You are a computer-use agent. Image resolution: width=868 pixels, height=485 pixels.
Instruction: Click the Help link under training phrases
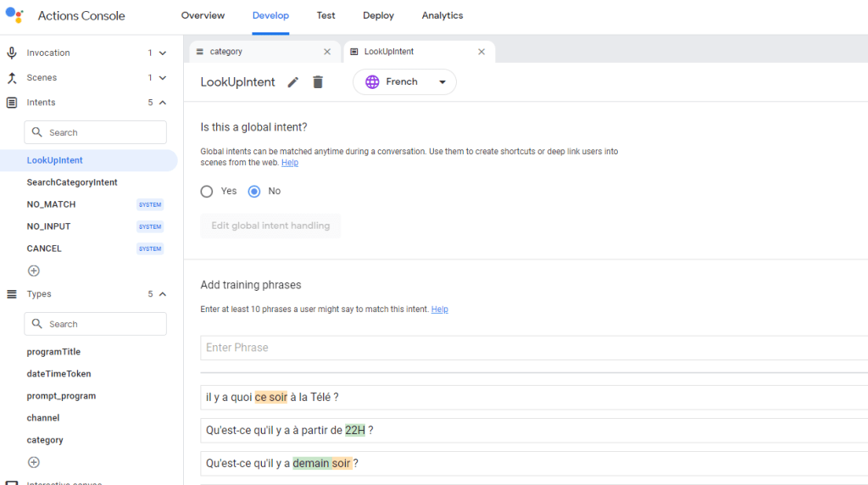pyautogui.click(x=439, y=309)
